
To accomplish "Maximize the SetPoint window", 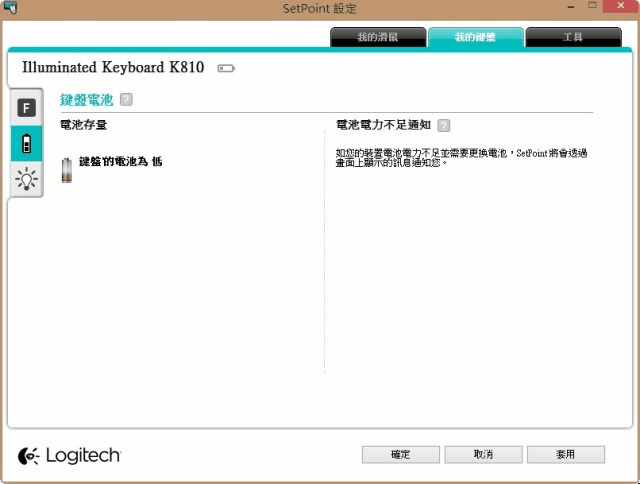I will [x=592, y=5].
